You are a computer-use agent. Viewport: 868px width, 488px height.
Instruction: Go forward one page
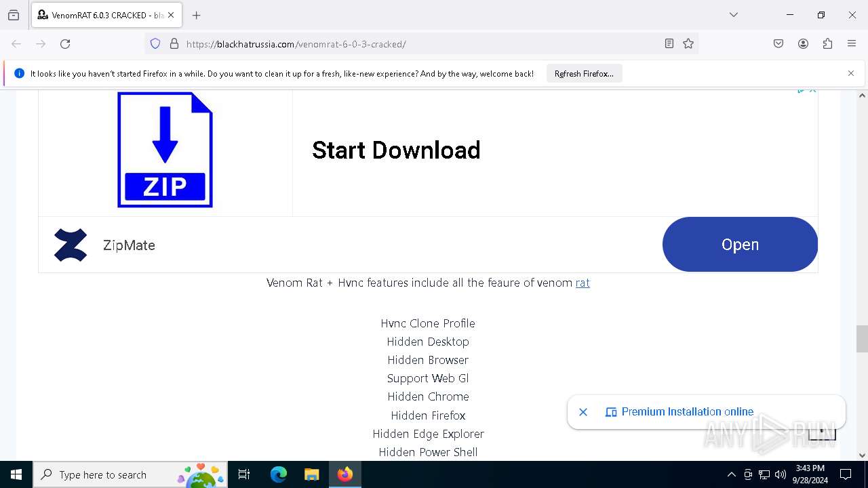41,44
